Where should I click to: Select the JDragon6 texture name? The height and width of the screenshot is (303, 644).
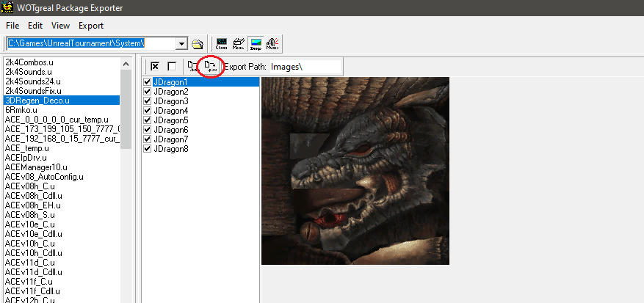[171, 130]
